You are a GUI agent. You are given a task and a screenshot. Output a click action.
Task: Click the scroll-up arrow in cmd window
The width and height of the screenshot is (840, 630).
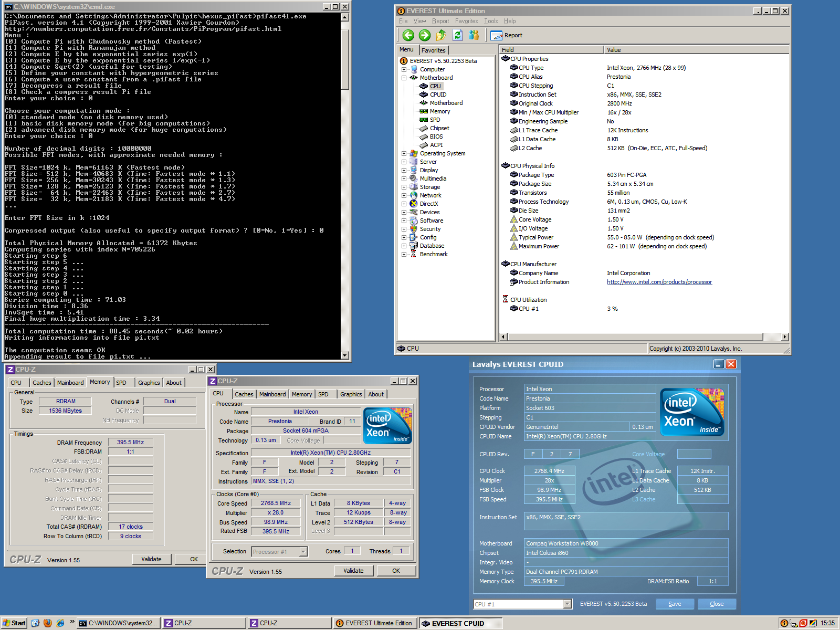pos(345,17)
